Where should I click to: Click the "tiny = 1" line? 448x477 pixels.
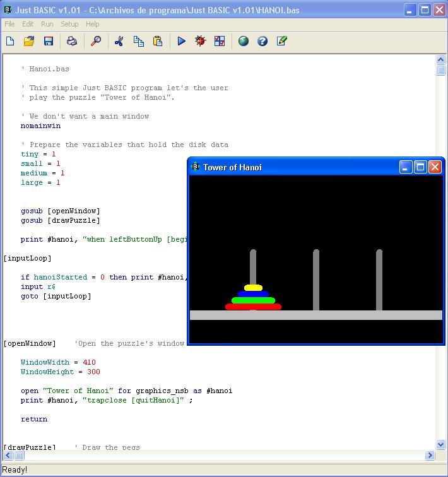pyautogui.click(x=38, y=154)
